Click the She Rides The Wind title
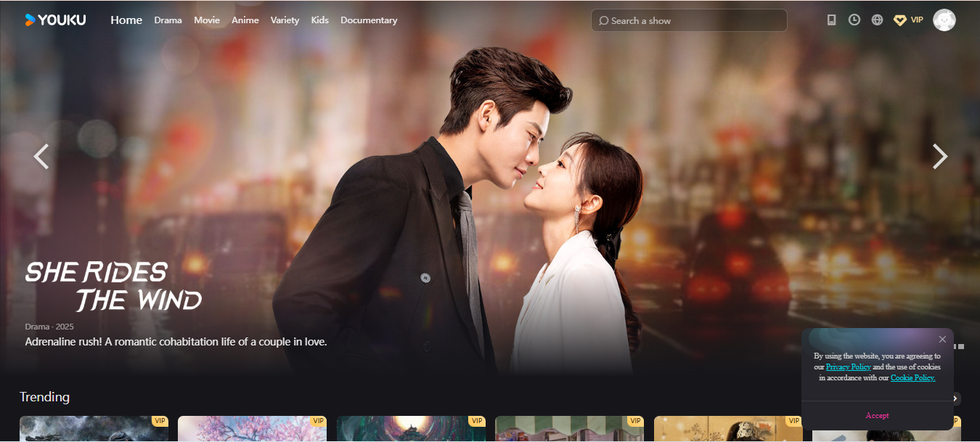 pyautogui.click(x=113, y=287)
